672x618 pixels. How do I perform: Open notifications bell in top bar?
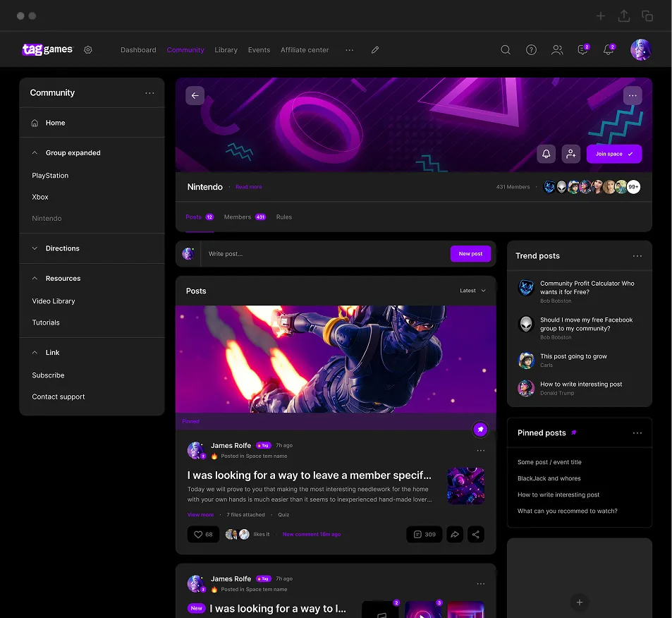608,50
